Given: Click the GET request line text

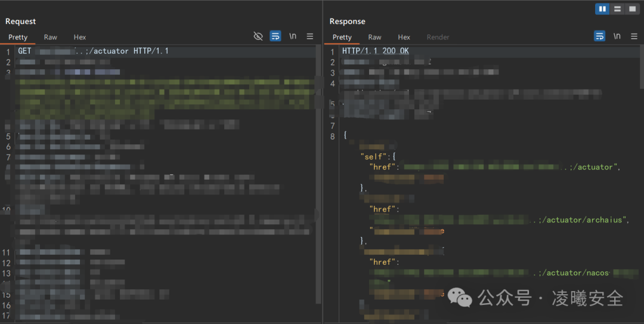Looking at the screenshot, I should 93,51.
